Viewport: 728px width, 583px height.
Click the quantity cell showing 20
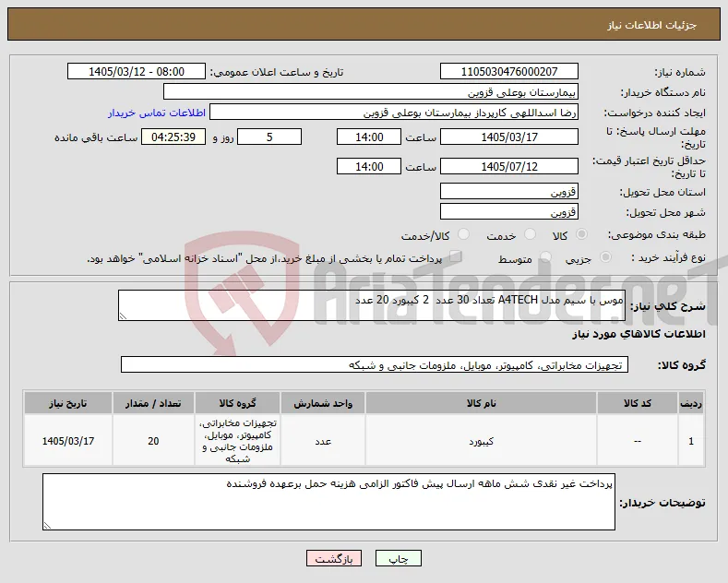153,441
